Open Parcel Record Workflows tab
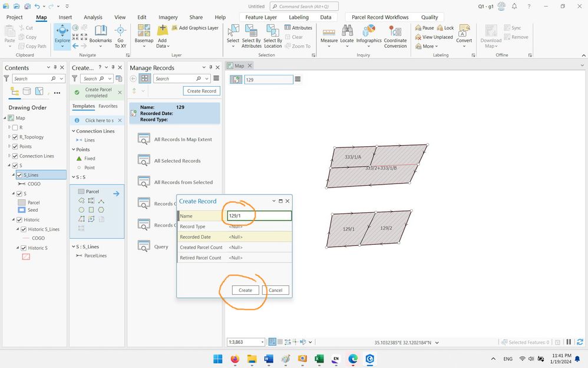588x368 pixels. pyautogui.click(x=380, y=17)
